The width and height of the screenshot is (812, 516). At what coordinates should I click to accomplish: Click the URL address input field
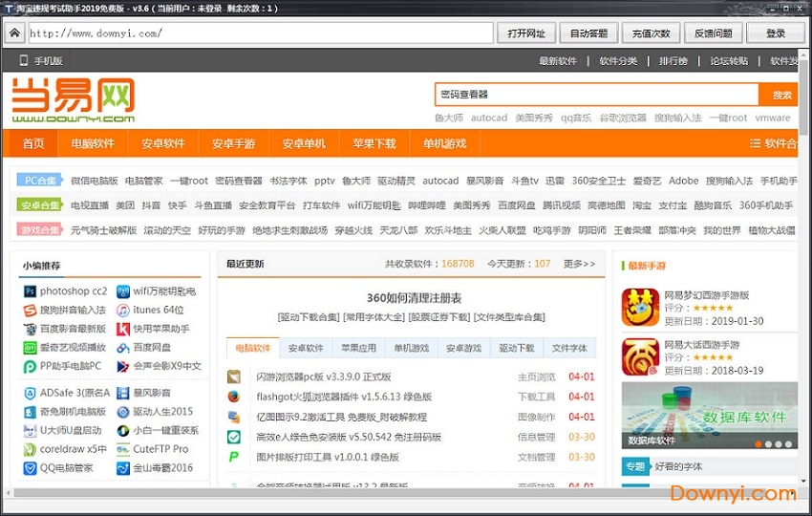[x=258, y=33]
